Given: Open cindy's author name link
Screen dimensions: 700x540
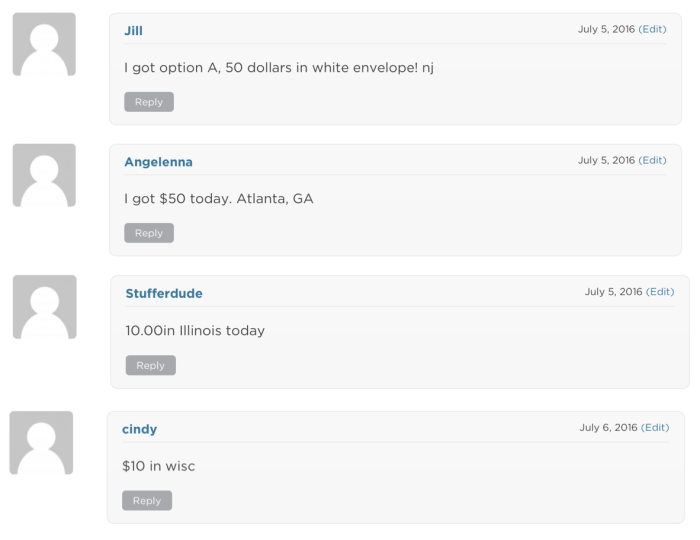Looking at the screenshot, I should point(139,429).
